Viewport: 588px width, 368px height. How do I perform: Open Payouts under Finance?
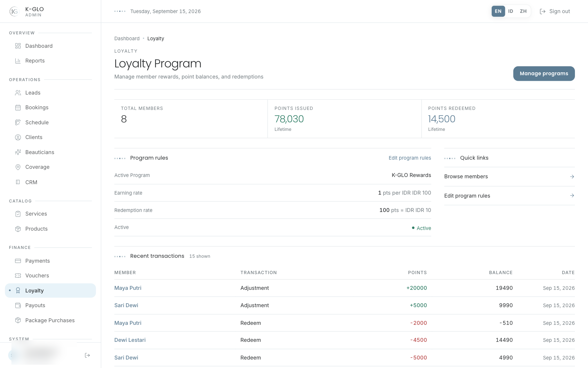[x=50, y=306]
